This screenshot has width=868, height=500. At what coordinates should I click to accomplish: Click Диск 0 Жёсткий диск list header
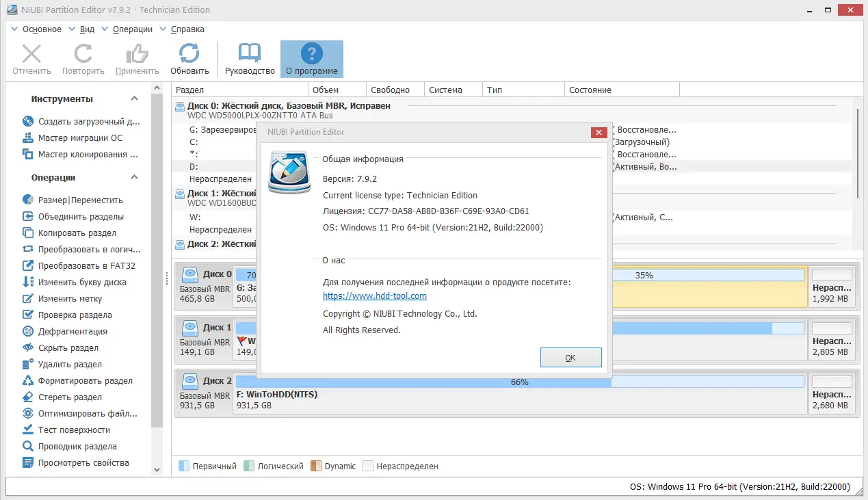pos(289,105)
